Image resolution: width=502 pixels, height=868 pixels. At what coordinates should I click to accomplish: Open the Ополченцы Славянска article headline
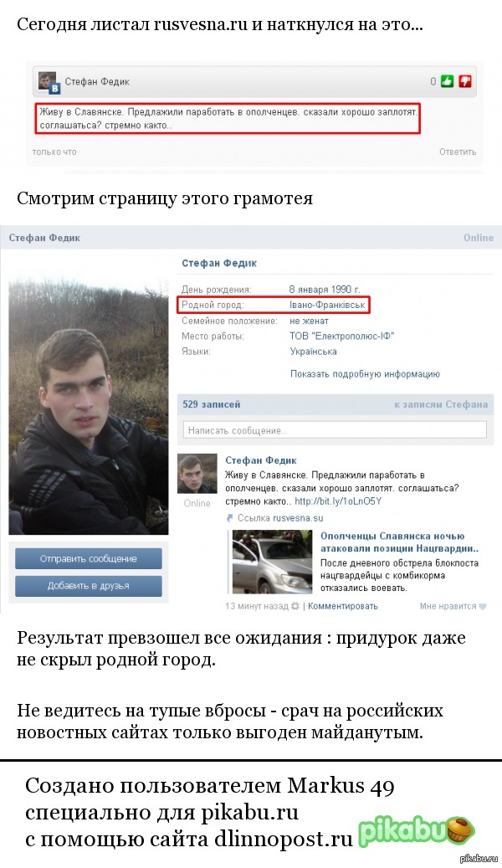click(400, 542)
